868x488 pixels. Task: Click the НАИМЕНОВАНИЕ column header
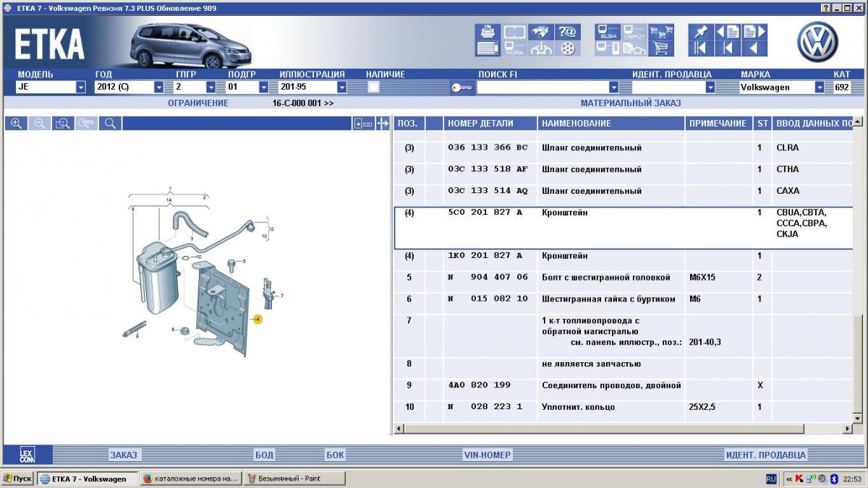612,124
